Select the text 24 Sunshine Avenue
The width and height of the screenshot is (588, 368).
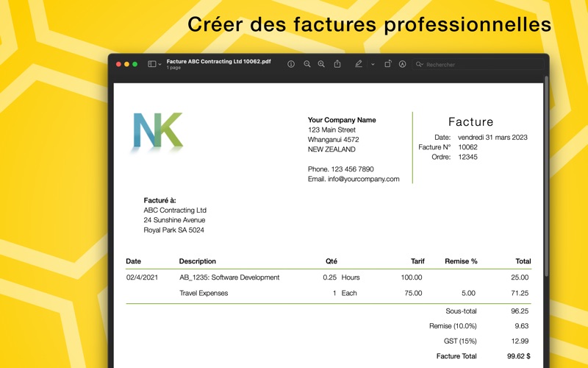[x=174, y=220]
